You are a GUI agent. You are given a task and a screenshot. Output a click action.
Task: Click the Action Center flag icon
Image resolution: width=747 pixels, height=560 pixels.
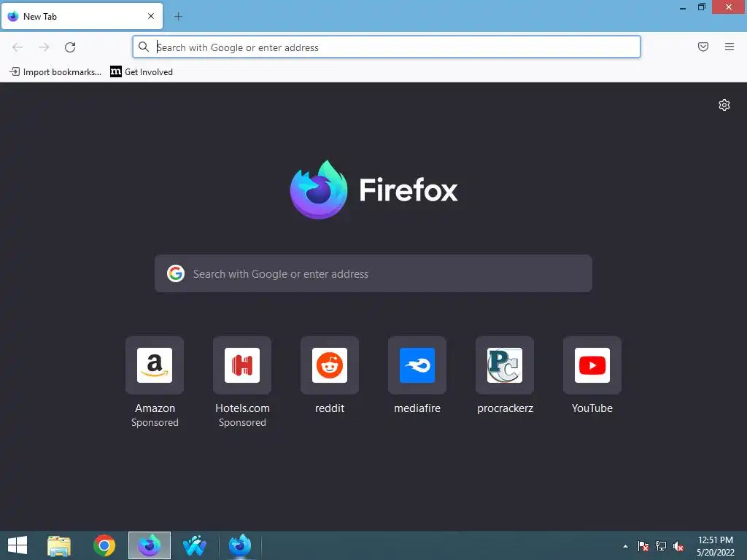click(643, 546)
